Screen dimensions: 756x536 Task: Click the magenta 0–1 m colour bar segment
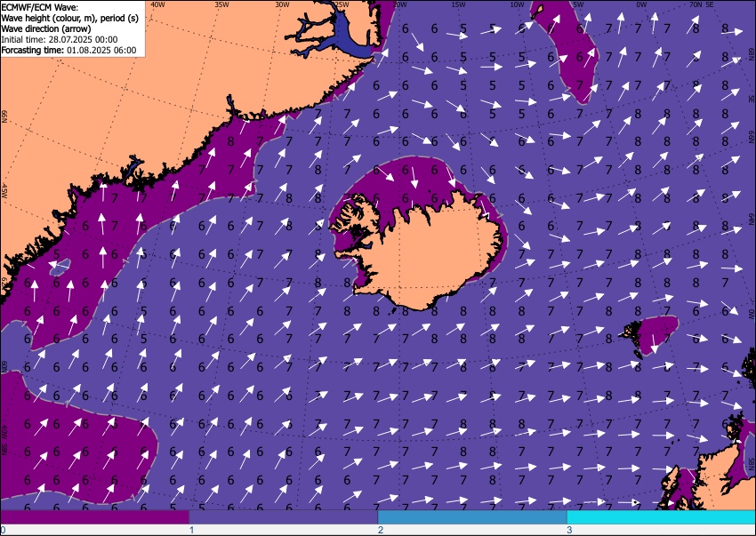[95, 517]
